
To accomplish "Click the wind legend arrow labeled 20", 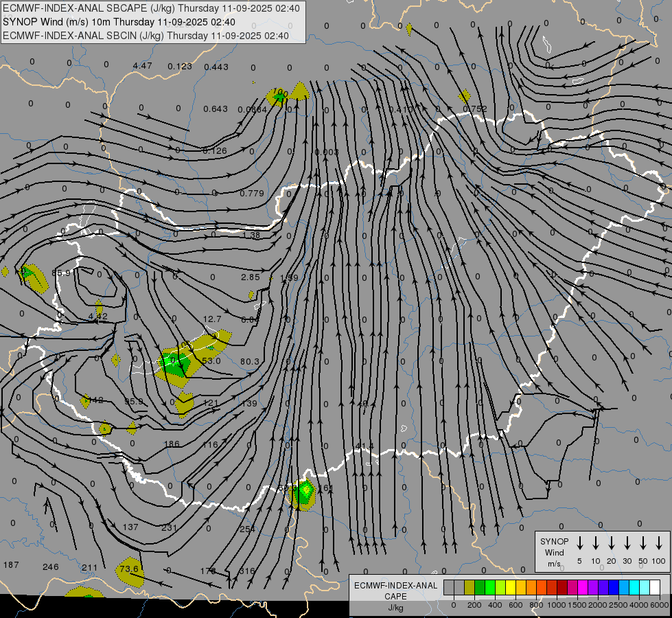I will (x=611, y=543).
